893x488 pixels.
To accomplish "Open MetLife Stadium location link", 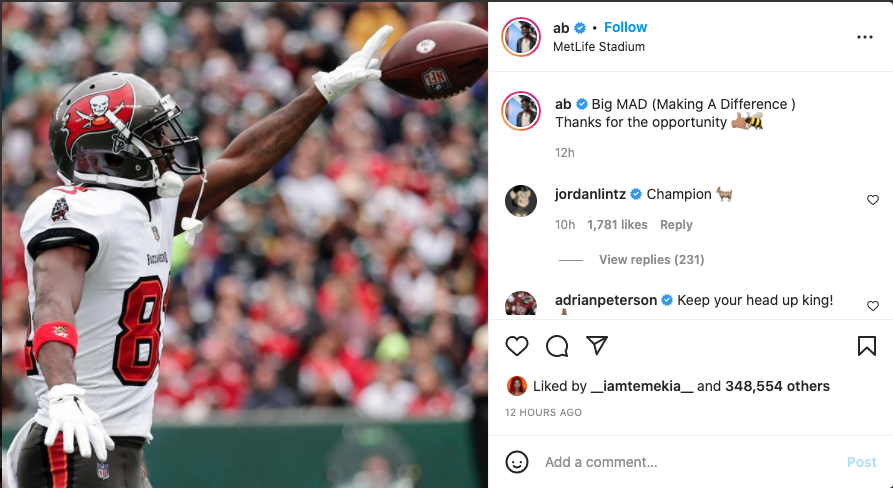I will pyautogui.click(x=599, y=47).
